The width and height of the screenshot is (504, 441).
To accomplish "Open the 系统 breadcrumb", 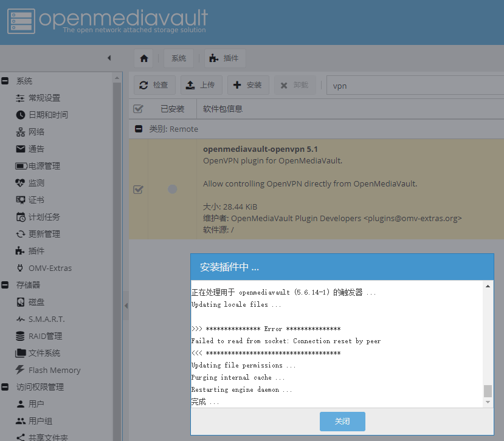I will [179, 58].
